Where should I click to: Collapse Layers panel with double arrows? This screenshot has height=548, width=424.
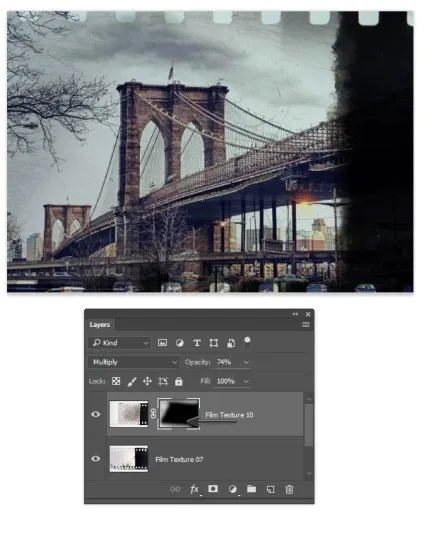click(x=295, y=314)
